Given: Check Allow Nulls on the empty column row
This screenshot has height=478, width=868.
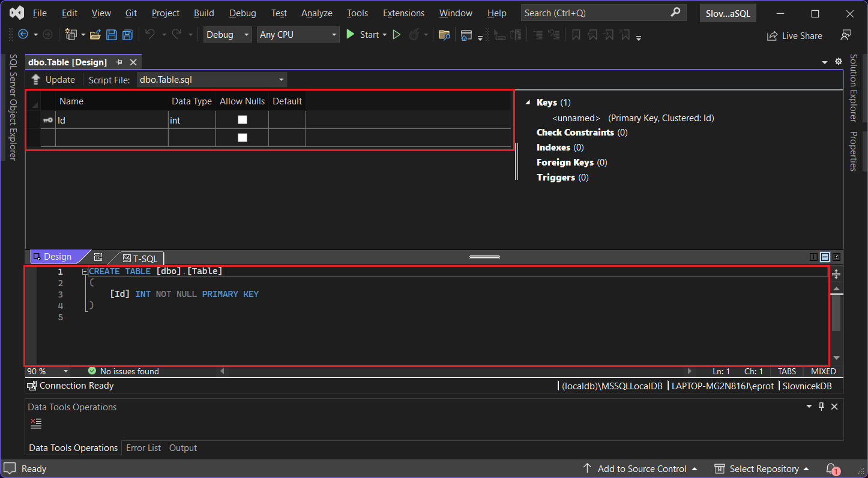Looking at the screenshot, I should pyautogui.click(x=242, y=137).
